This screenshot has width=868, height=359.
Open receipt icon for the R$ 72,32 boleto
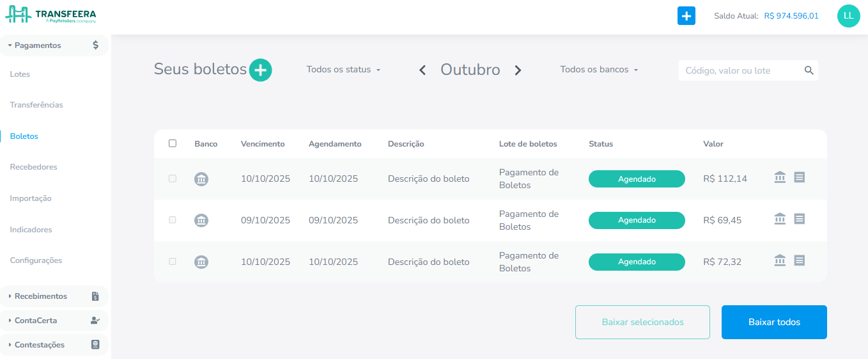pos(799,260)
